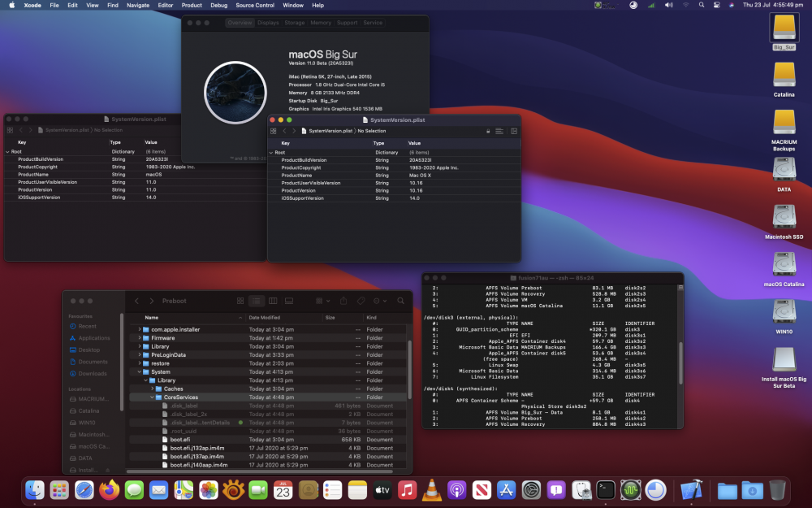Switch Finder to gallery view
This screenshot has width=812, height=508.
(289, 301)
